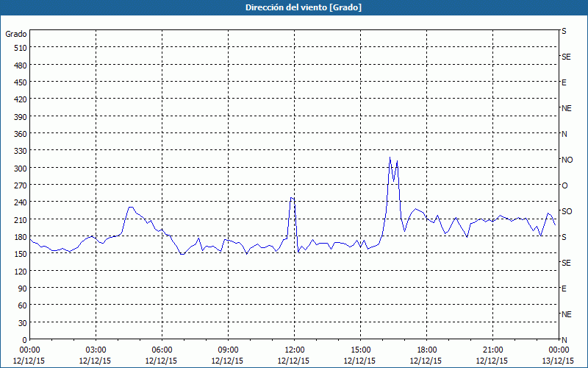
Task: Select the 21:00 time axis label
Action: pyautogui.click(x=492, y=350)
